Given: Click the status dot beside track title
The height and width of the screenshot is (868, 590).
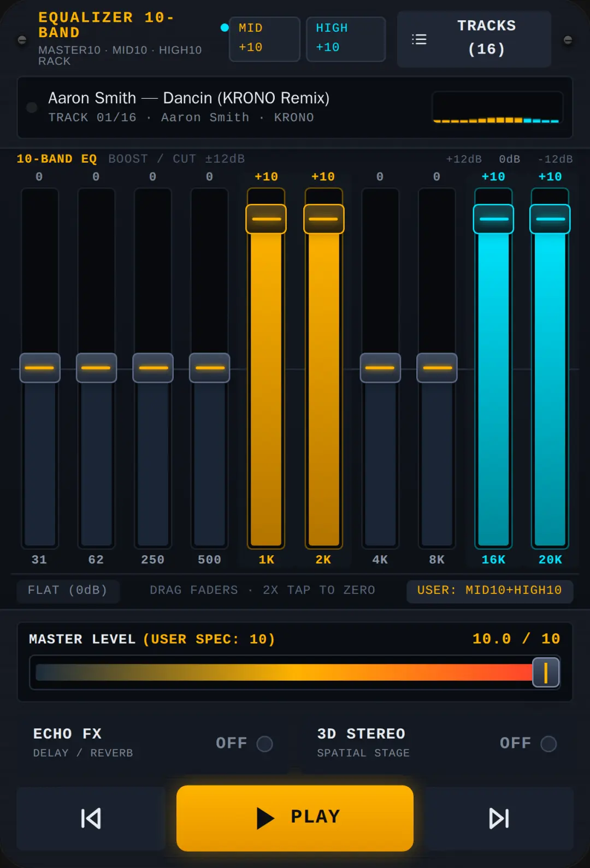Looking at the screenshot, I should (x=32, y=108).
